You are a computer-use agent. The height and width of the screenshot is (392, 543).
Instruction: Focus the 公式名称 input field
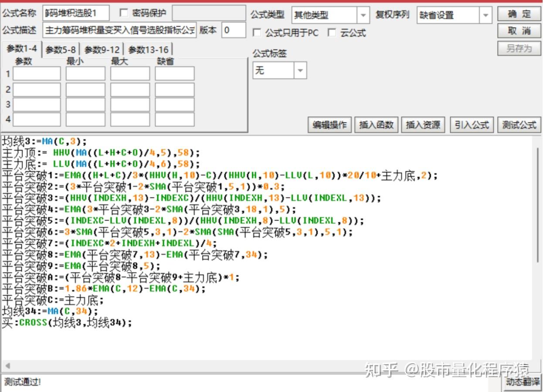(x=76, y=13)
